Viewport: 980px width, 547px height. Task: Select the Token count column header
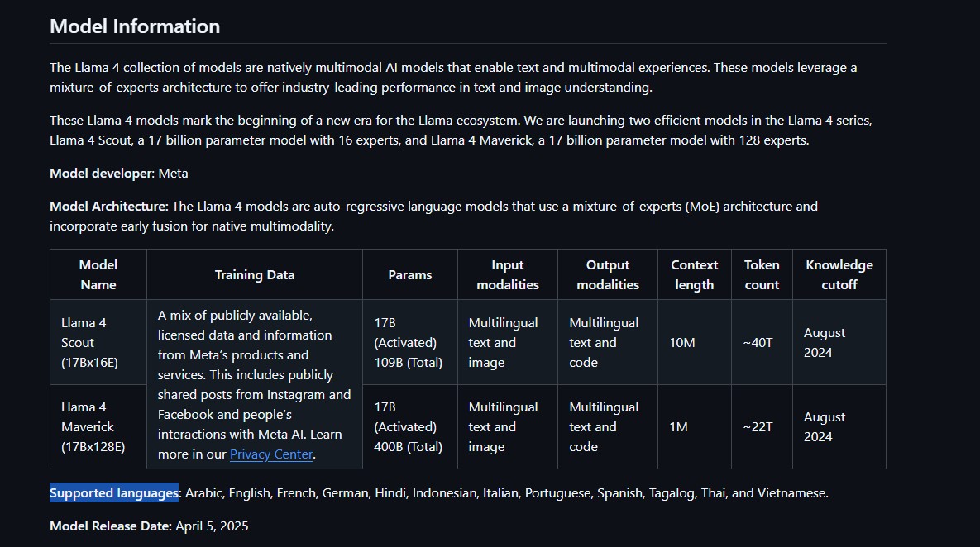click(x=762, y=275)
